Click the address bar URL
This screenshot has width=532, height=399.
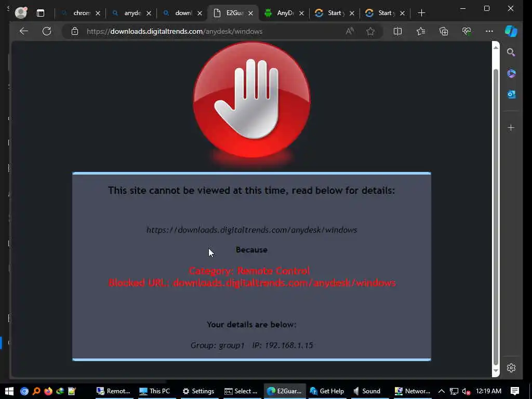tap(175, 31)
